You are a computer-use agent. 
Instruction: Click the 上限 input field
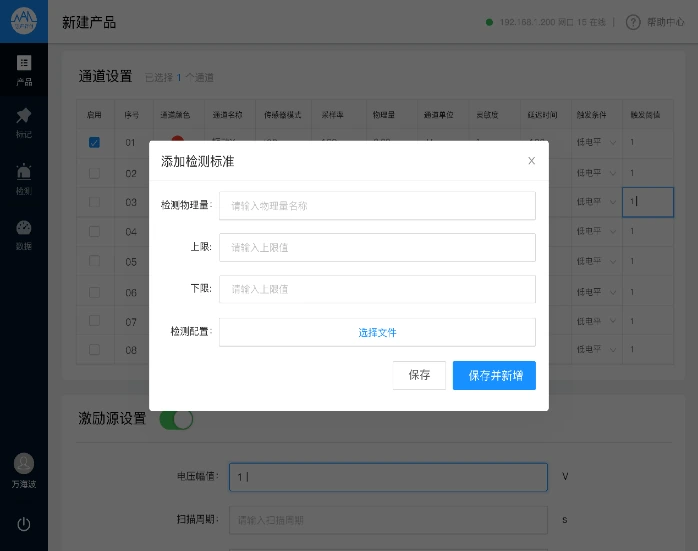pyautogui.click(x=377, y=247)
